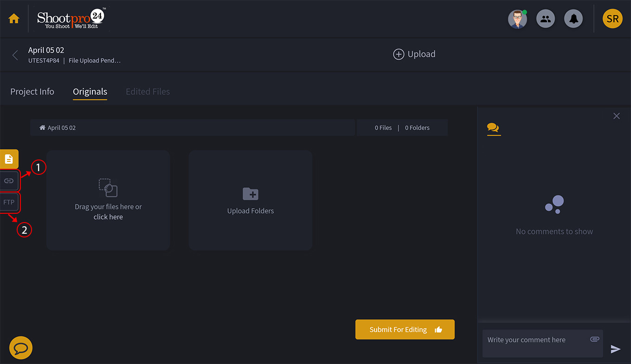This screenshot has height=364, width=631.
Task: Click the Shootpro24 logo
Action: point(71,19)
